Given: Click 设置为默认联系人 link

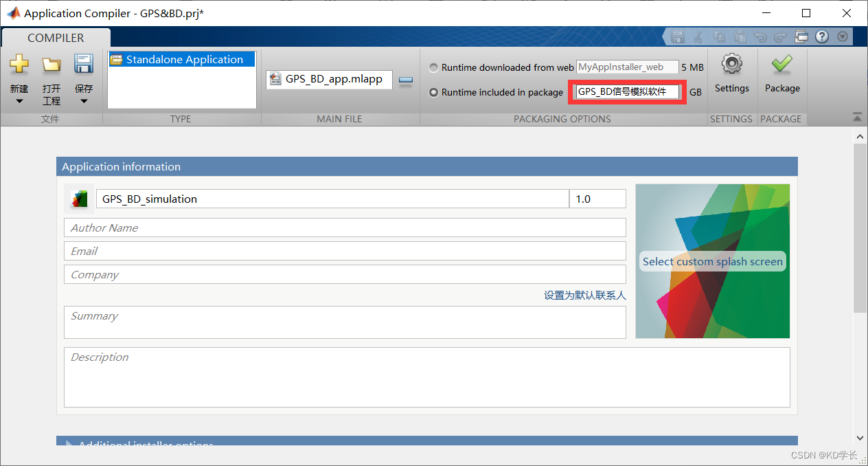Looking at the screenshot, I should click(x=585, y=295).
